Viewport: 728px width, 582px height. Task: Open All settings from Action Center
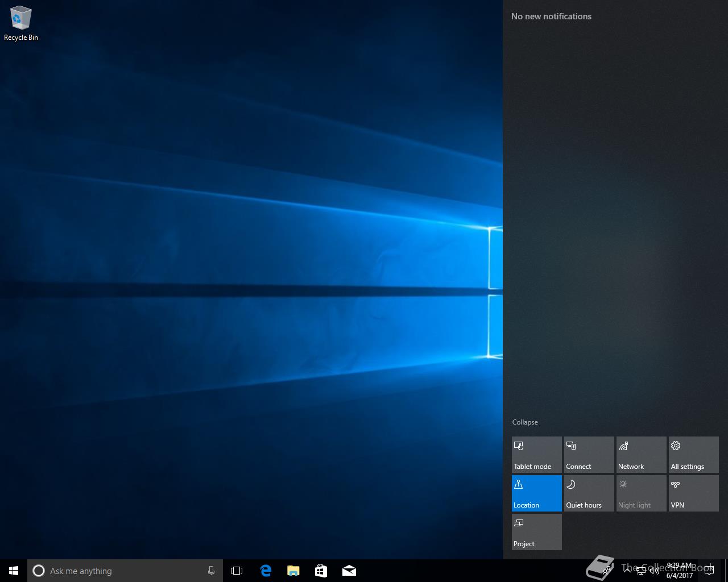[693, 455]
